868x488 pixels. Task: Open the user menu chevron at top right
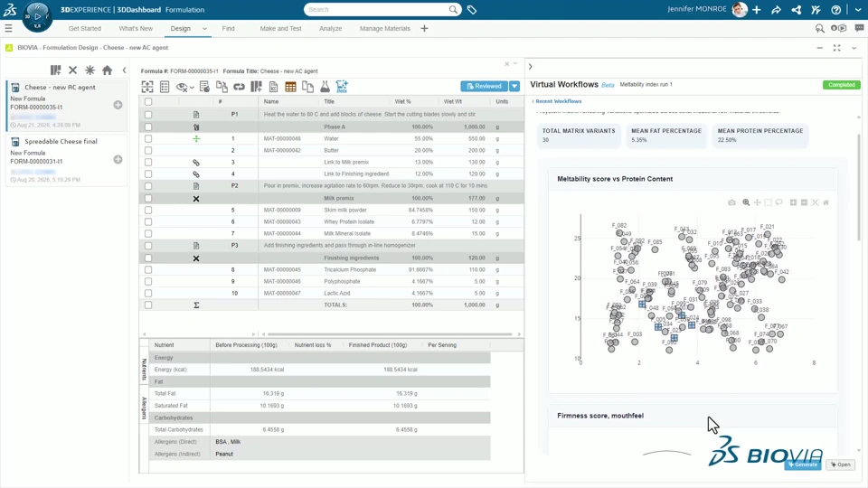tap(858, 9)
